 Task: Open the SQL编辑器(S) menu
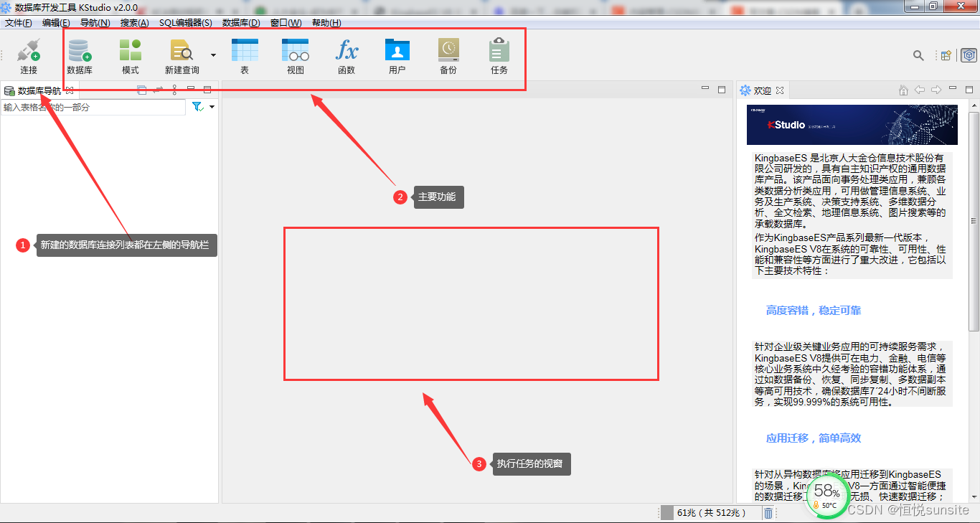click(186, 23)
